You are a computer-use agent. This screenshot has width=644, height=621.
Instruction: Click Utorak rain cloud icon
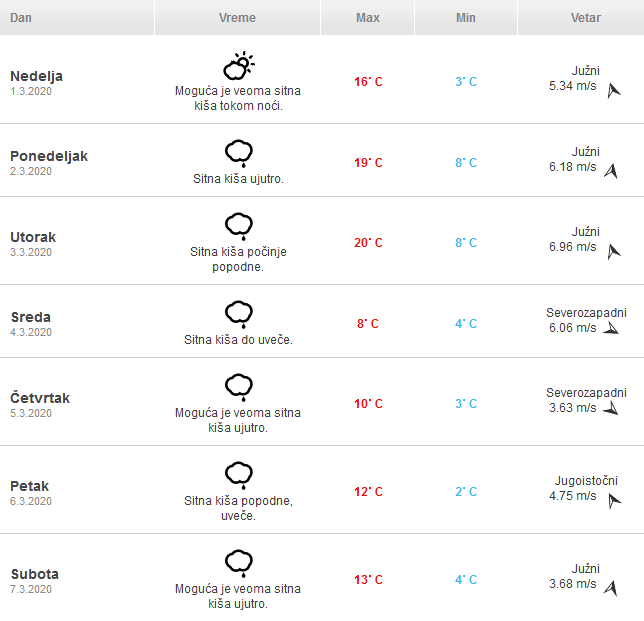[238, 225]
